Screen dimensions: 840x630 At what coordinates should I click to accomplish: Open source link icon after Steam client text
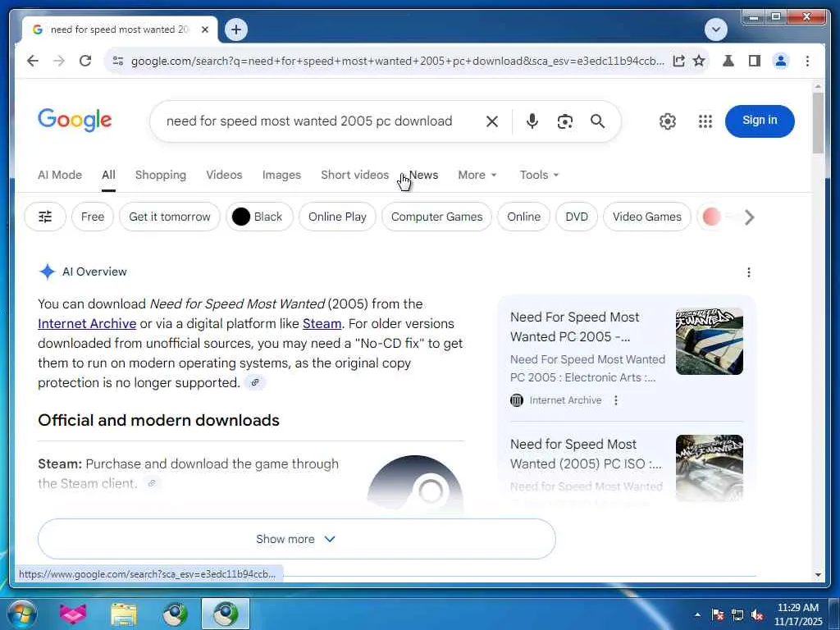click(152, 483)
